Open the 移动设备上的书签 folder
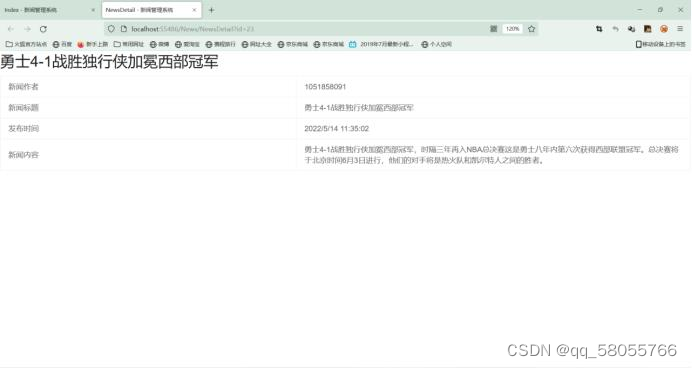The height and width of the screenshot is (368, 692). pyautogui.click(x=661, y=44)
